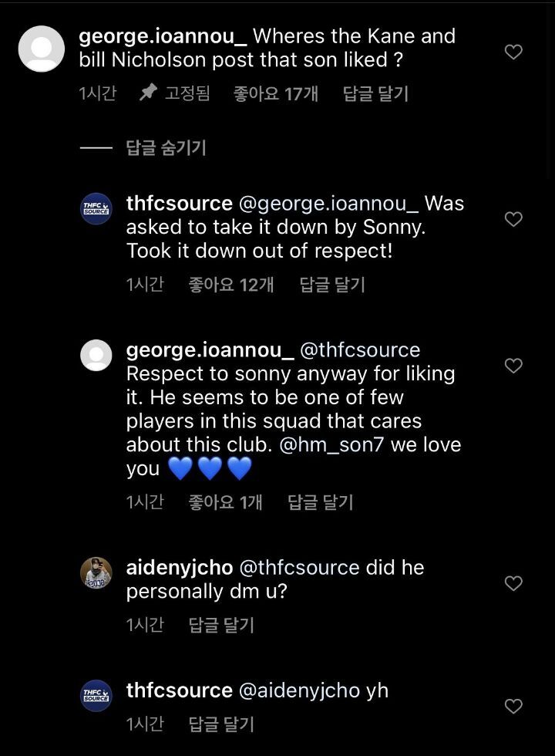Like thfcsource's reply about Sonny's request

pyautogui.click(x=513, y=220)
